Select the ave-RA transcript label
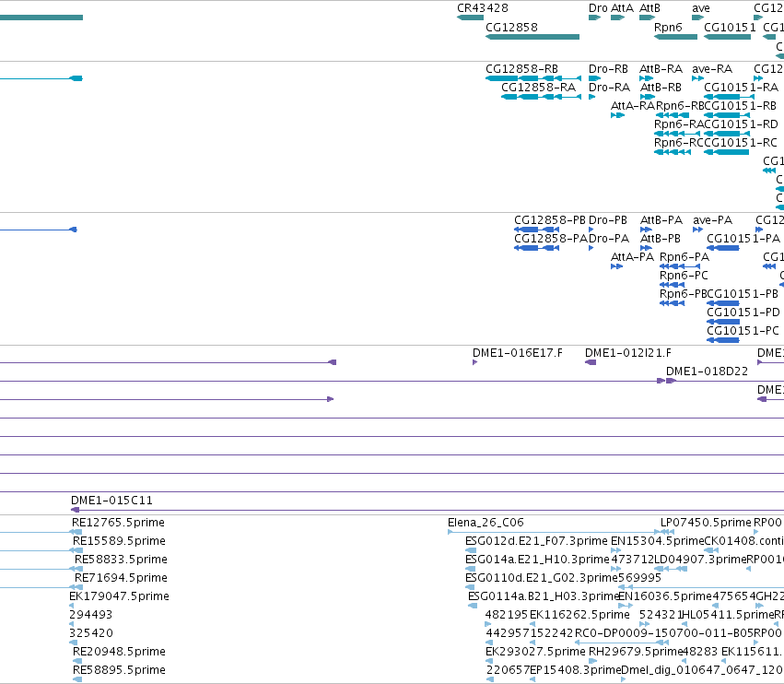The height and width of the screenshot is (684, 784). coord(712,69)
